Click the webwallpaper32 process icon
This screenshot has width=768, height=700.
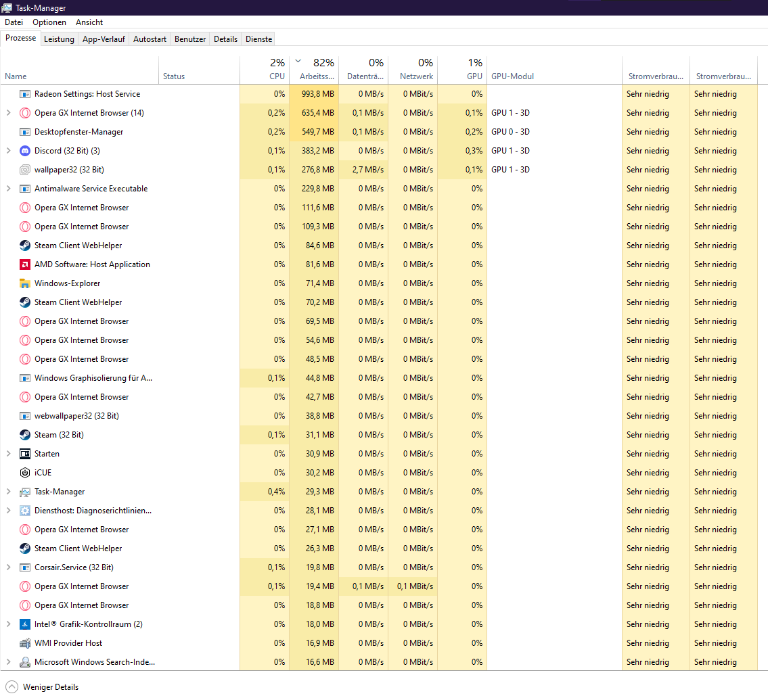tap(25, 416)
